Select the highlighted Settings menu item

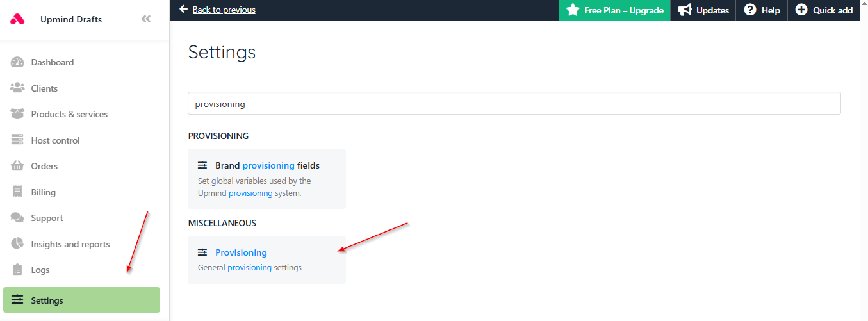point(81,300)
